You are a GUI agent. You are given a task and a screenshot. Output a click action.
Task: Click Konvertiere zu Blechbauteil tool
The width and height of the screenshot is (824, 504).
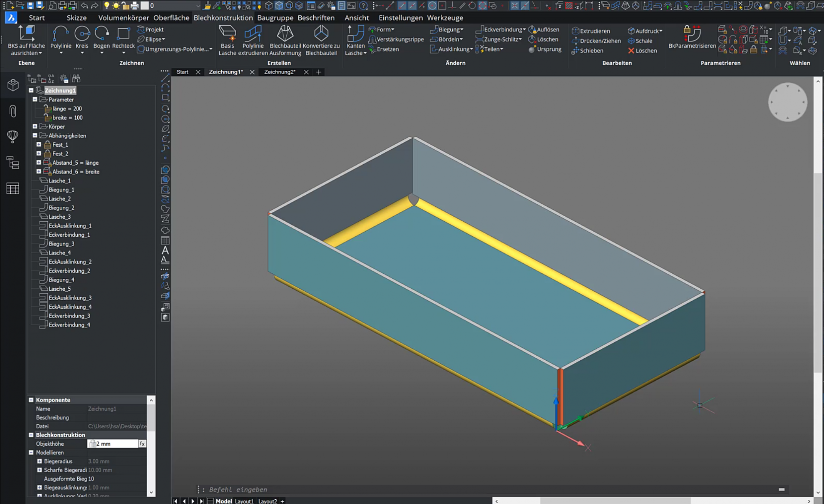click(x=321, y=40)
